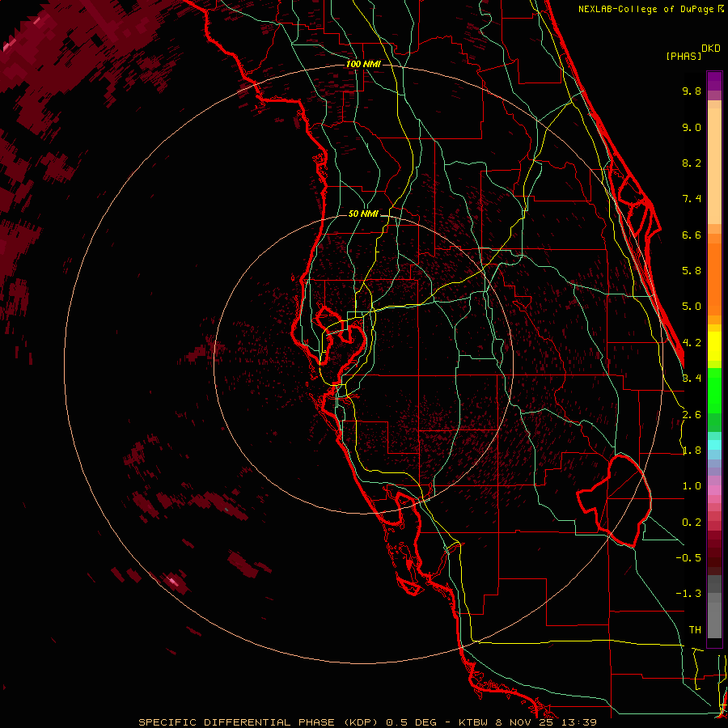Click the 7.4 legend value
Viewport: 728px width, 728px height.
click(692, 199)
